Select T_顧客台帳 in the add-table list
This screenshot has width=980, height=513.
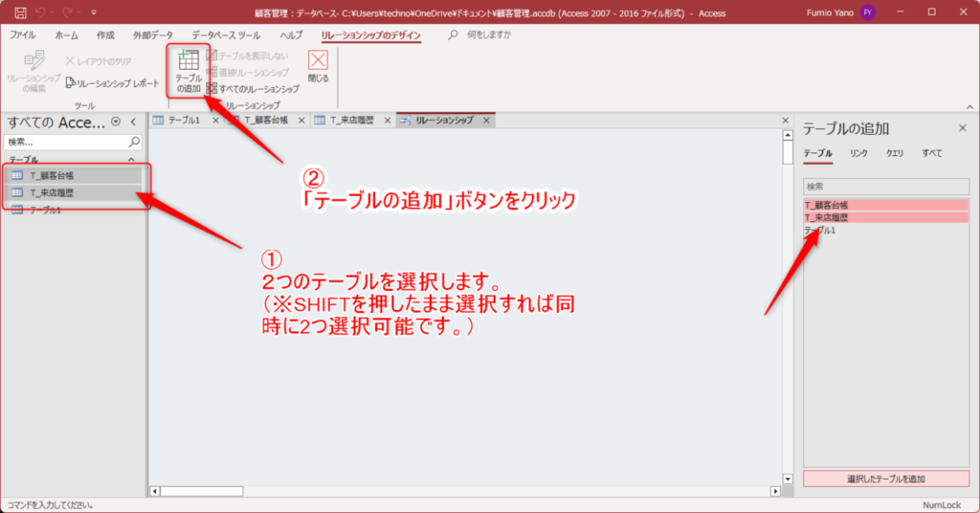(827, 205)
